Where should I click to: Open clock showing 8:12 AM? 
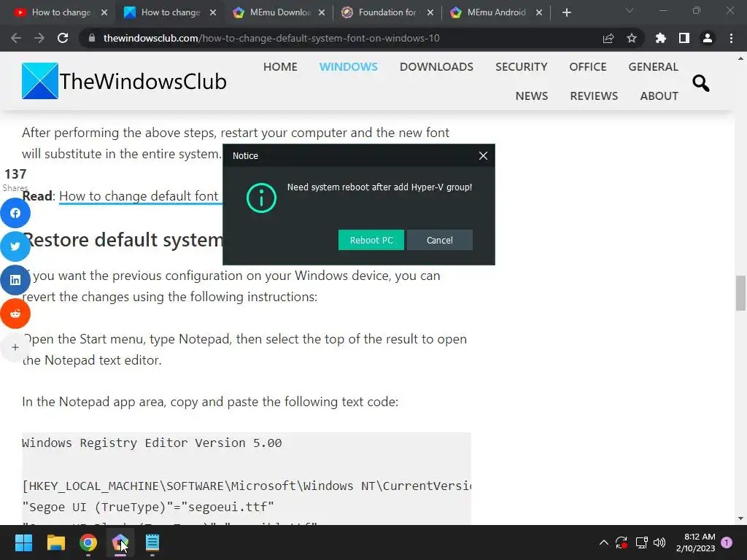pyautogui.click(x=695, y=542)
